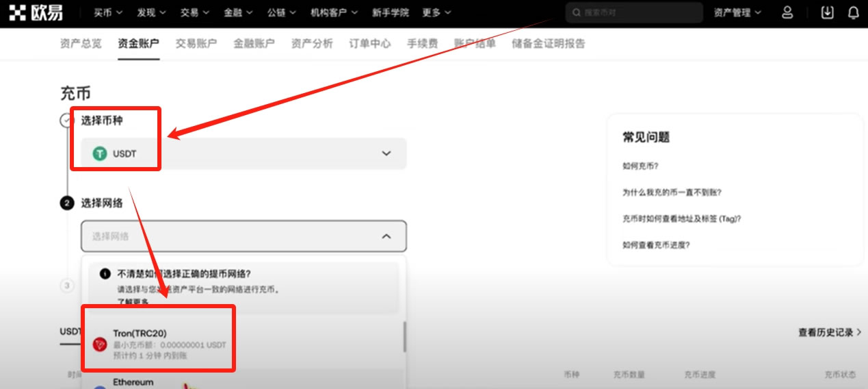Switch to the 储备金证明报告 tab
The width and height of the screenshot is (868, 389).
(549, 43)
